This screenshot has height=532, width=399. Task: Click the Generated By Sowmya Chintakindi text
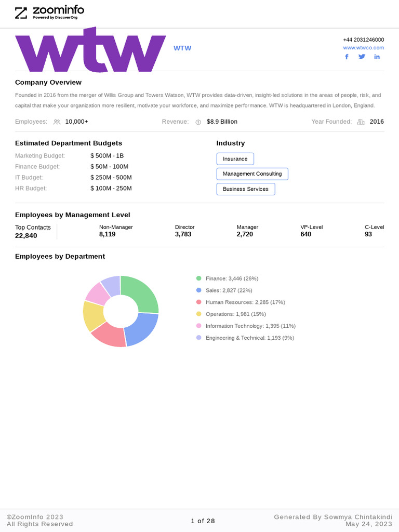pos(333,517)
